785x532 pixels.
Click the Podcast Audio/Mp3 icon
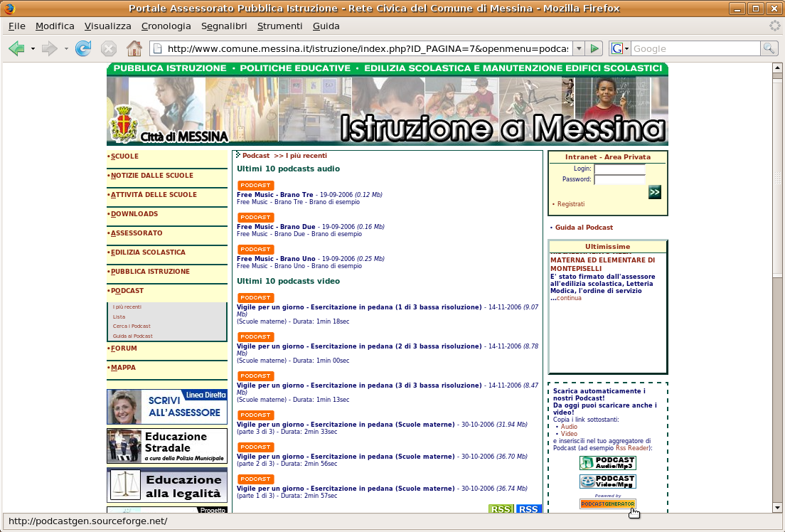point(608,462)
